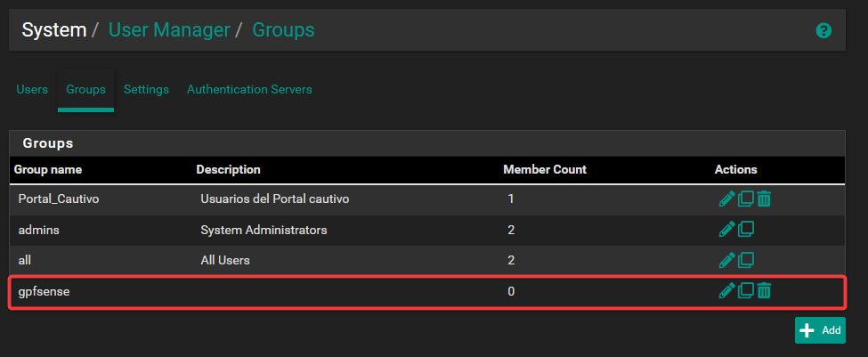Click the Groups breadcrumb link in the title
Viewport: 868px width, 357px height.
(x=283, y=30)
